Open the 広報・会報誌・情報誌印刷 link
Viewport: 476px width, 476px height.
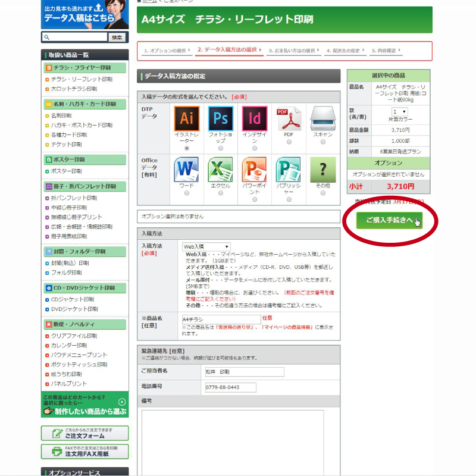82,227
